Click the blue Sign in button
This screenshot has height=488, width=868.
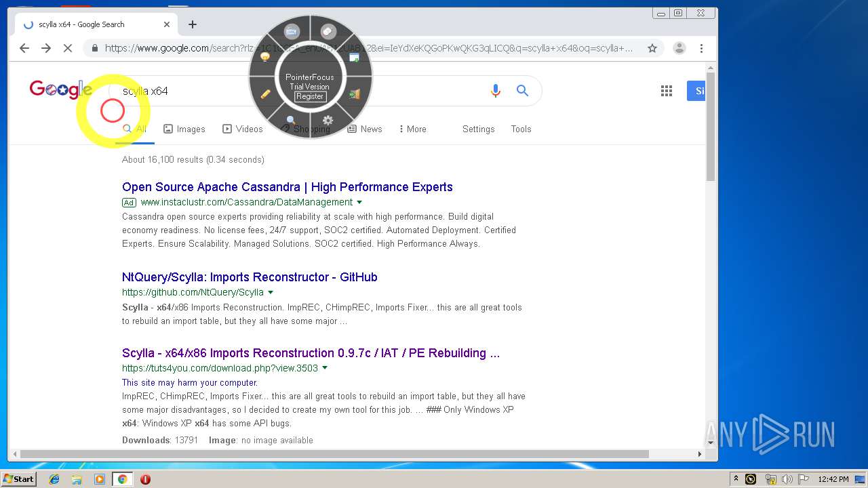click(696, 91)
